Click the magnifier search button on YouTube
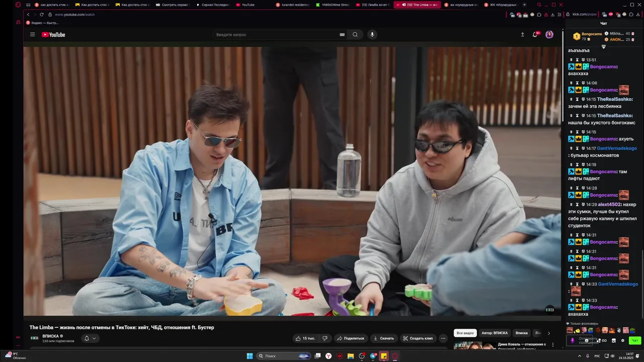Image resolution: width=644 pixels, height=362 pixels. (355, 35)
